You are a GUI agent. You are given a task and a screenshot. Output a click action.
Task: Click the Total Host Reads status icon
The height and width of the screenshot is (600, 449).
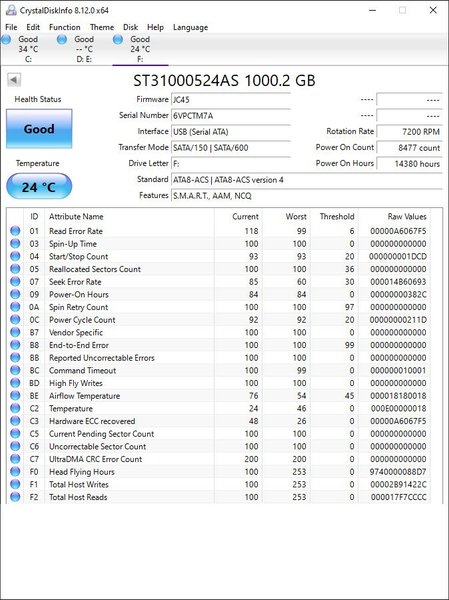[x=15, y=497]
